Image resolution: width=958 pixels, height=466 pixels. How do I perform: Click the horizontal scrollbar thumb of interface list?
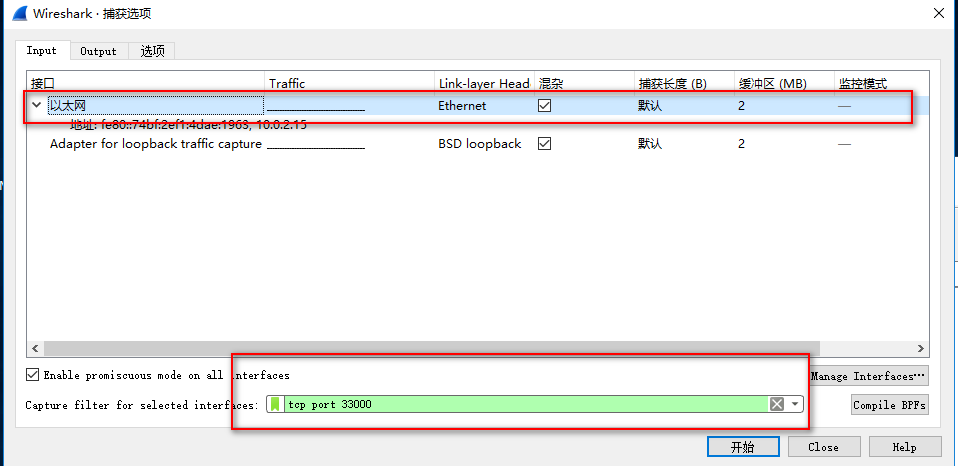click(x=432, y=349)
